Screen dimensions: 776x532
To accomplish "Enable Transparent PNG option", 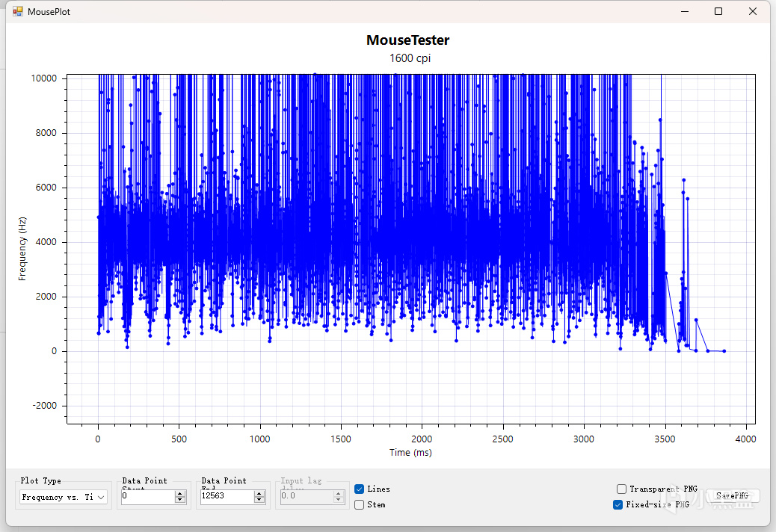I will click(621, 489).
